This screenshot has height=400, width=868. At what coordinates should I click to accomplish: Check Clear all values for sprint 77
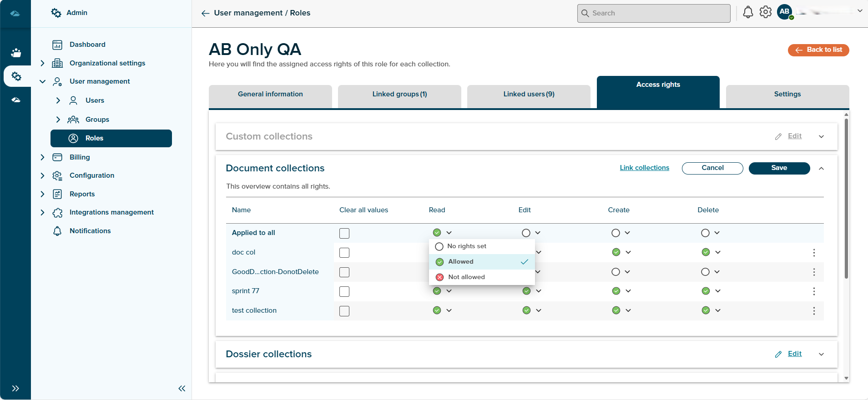pos(344,291)
